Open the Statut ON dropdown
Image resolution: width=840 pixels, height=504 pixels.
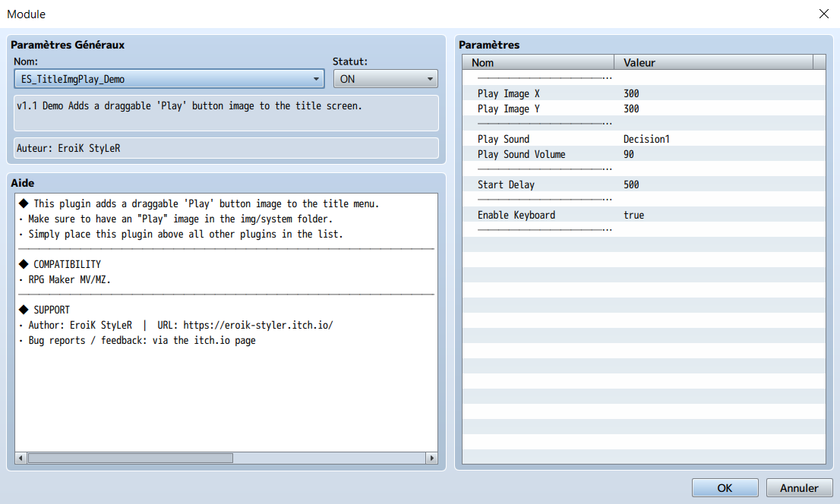386,79
